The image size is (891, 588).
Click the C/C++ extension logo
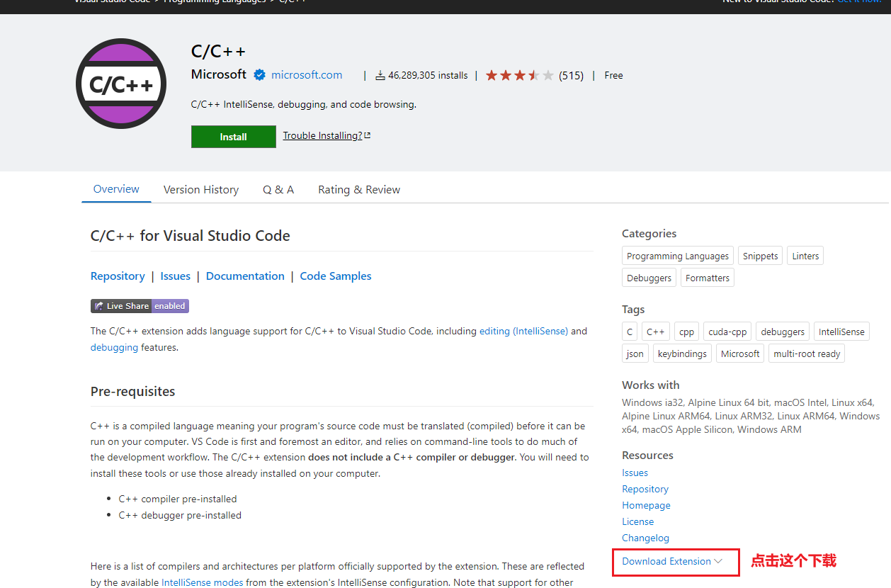pyautogui.click(x=121, y=84)
